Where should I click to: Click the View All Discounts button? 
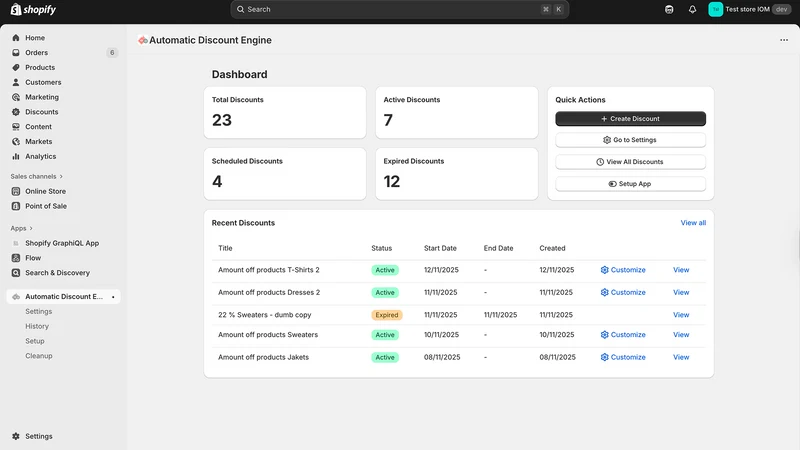click(630, 162)
